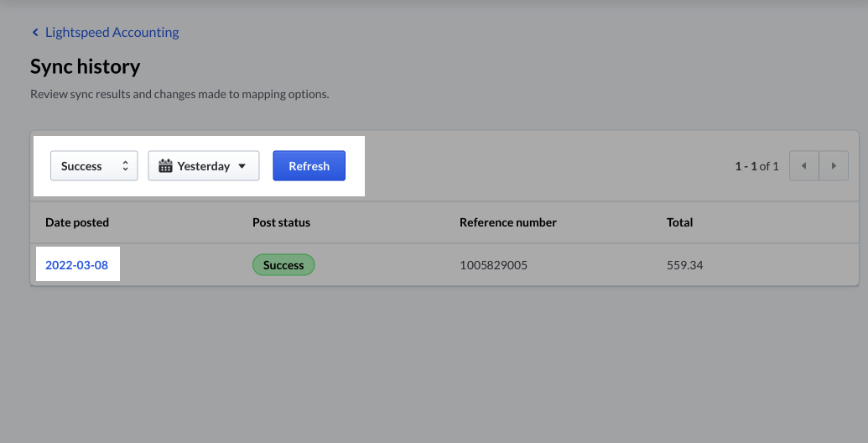Click the green Success status badge
868x443 pixels.
(283, 265)
